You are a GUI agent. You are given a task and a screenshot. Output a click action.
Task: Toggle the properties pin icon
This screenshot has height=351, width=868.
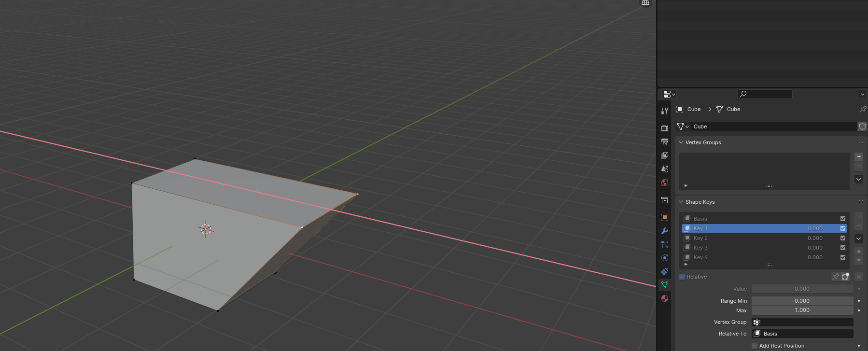(863, 109)
